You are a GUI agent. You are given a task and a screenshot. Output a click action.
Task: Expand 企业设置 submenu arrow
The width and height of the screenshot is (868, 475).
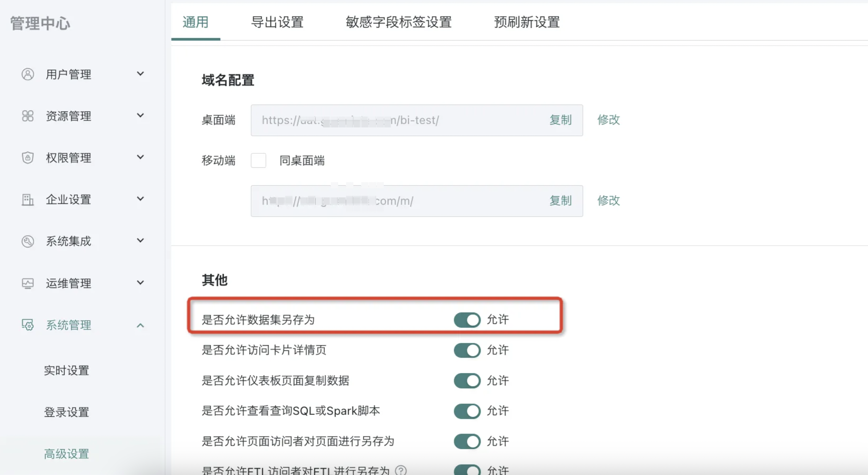pos(140,199)
